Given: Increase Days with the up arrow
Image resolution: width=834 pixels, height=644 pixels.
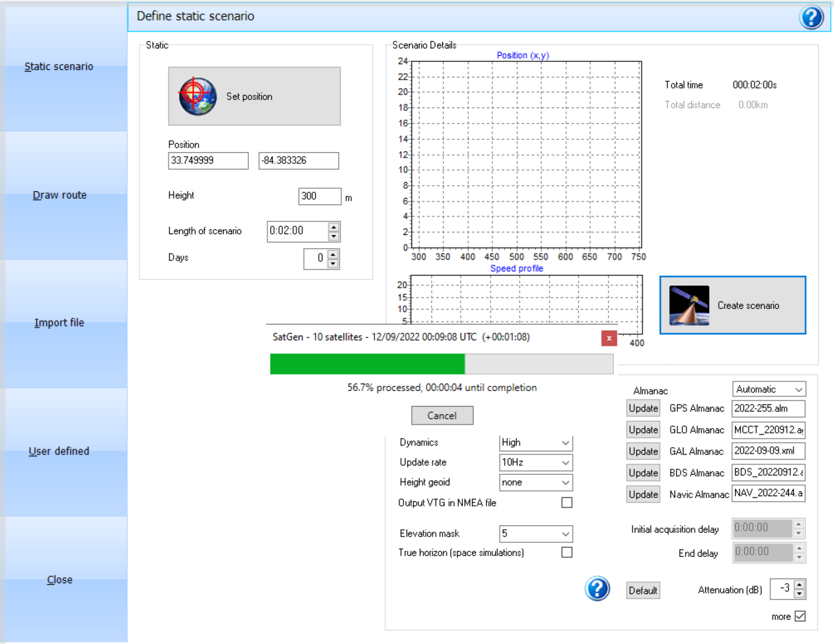Looking at the screenshot, I should [x=333, y=254].
